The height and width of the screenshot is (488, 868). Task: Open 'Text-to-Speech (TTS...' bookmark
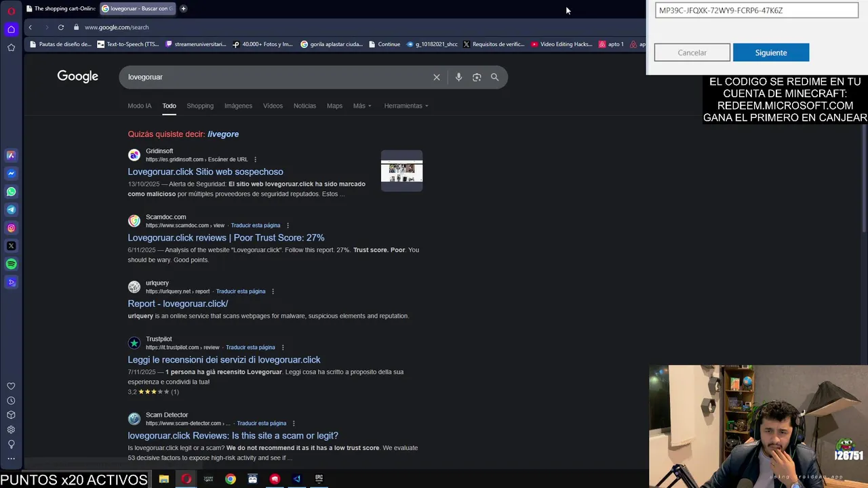tap(128, 44)
